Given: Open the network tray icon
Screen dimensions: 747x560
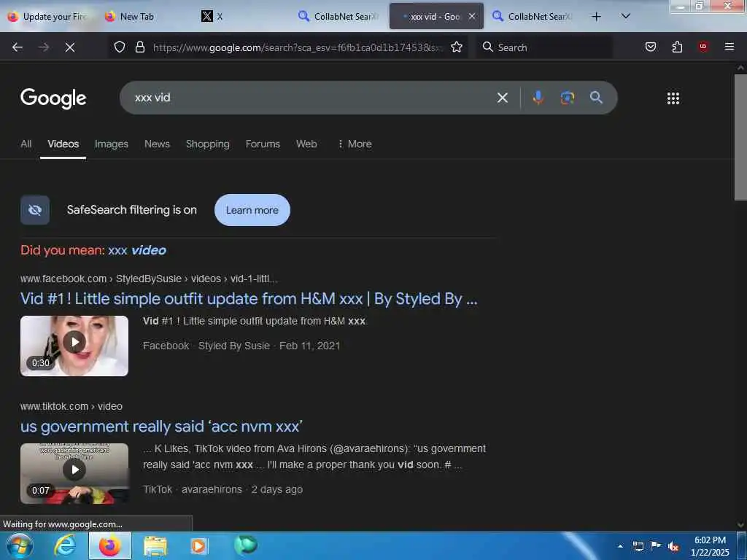Looking at the screenshot, I should point(638,546).
